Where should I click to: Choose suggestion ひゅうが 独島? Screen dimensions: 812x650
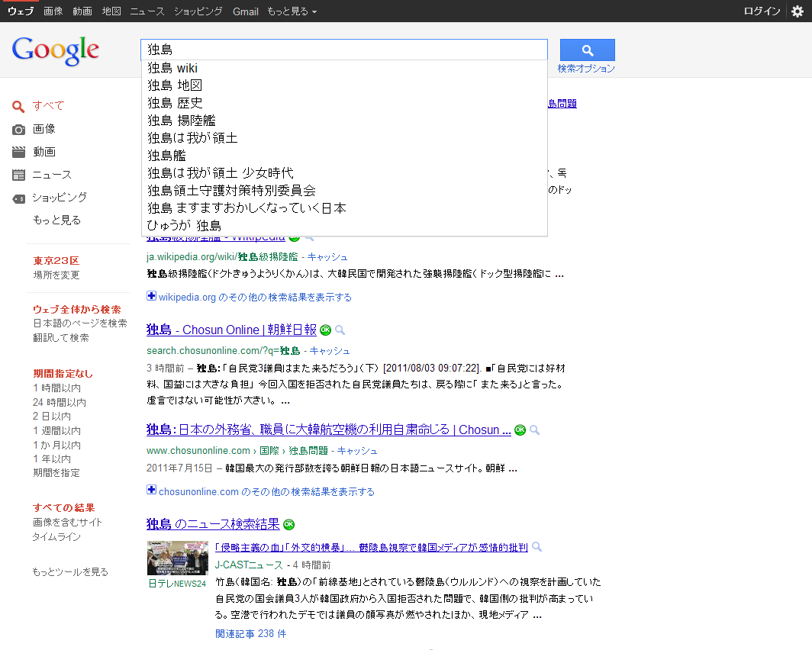[x=344, y=226]
